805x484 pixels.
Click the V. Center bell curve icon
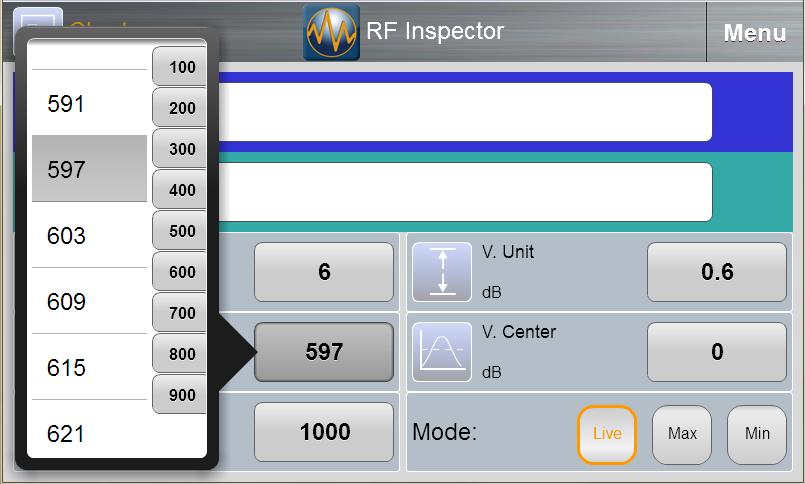click(x=441, y=352)
